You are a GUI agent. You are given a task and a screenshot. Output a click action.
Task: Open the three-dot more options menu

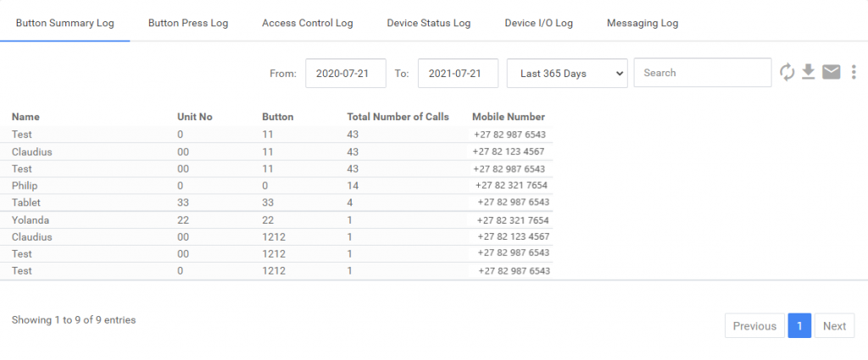click(x=853, y=73)
